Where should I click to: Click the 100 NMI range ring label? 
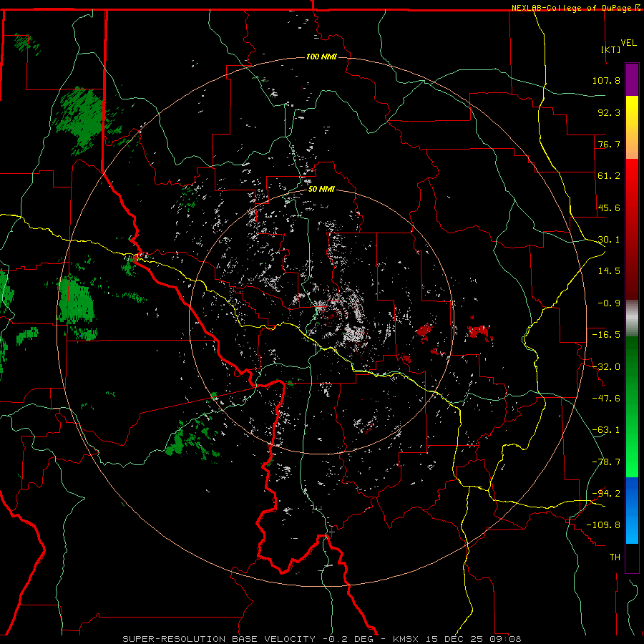click(x=321, y=57)
